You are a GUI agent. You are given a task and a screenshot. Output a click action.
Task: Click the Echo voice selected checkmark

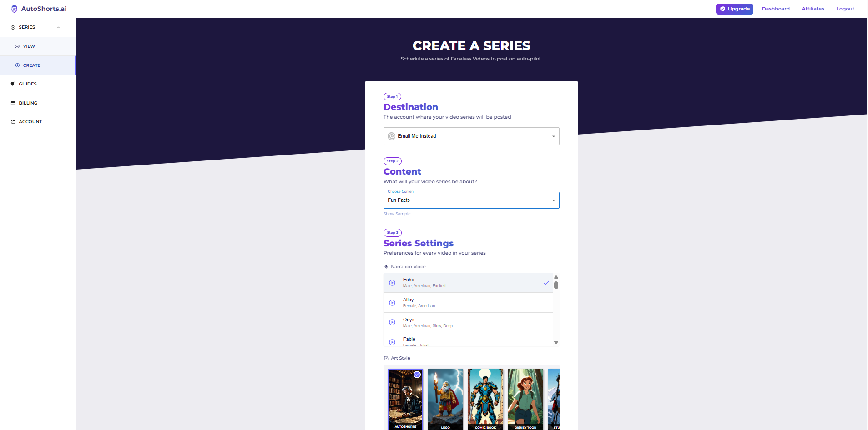546,283
